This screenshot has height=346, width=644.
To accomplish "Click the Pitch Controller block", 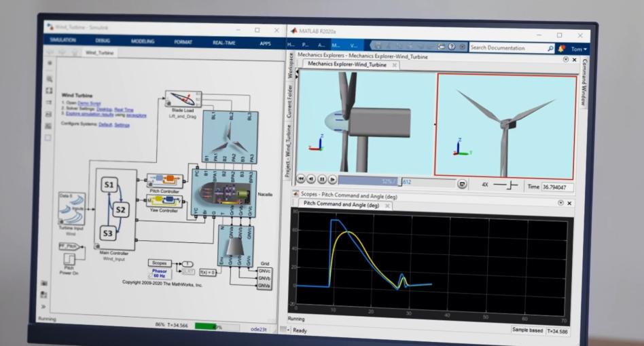I will click(x=164, y=181).
